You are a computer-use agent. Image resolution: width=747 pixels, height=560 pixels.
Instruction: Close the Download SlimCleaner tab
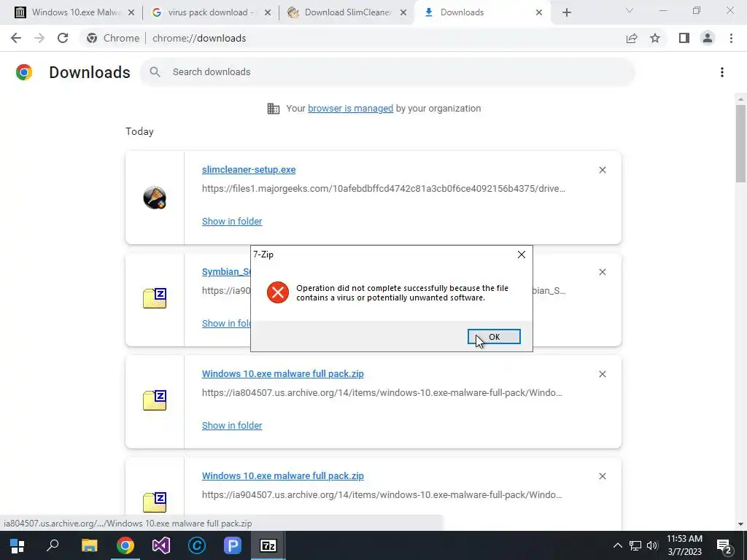coord(403,12)
